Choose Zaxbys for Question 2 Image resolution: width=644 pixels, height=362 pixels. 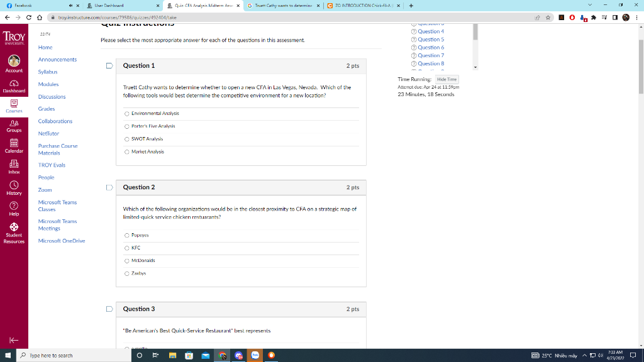click(127, 274)
